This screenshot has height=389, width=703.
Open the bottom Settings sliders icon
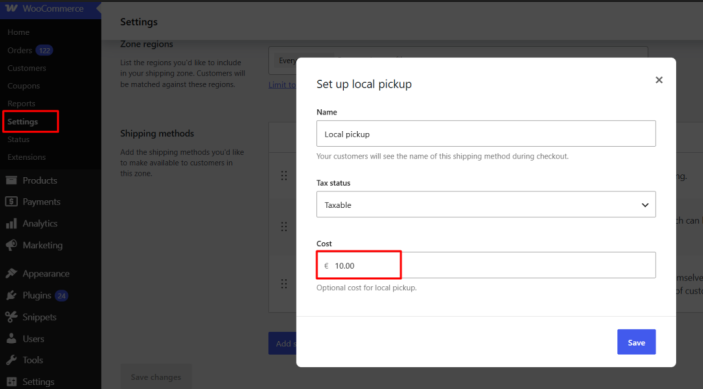(11, 381)
